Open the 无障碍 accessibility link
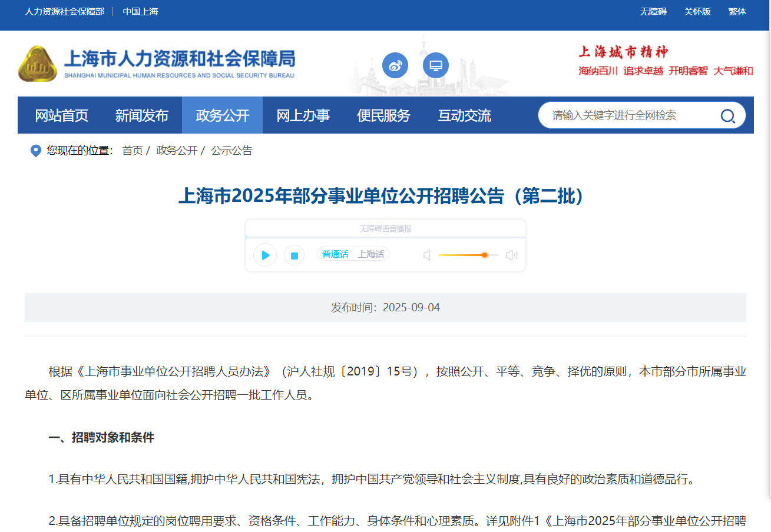 (x=653, y=11)
